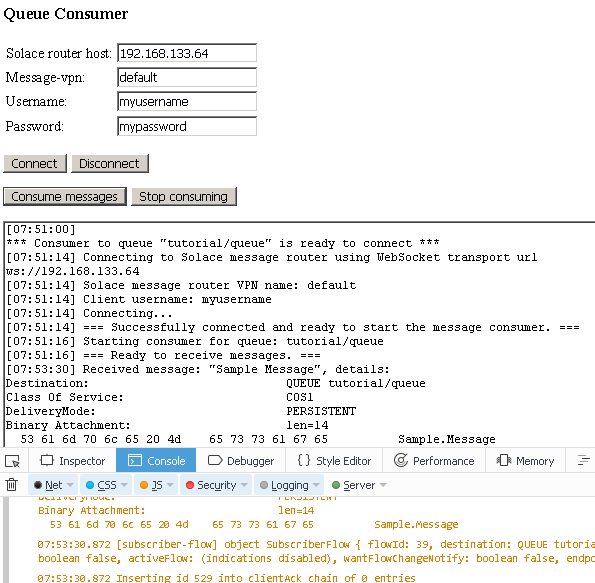Focus the Solace router host field
Viewport: 595px width, 583px height.
[187, 53]
